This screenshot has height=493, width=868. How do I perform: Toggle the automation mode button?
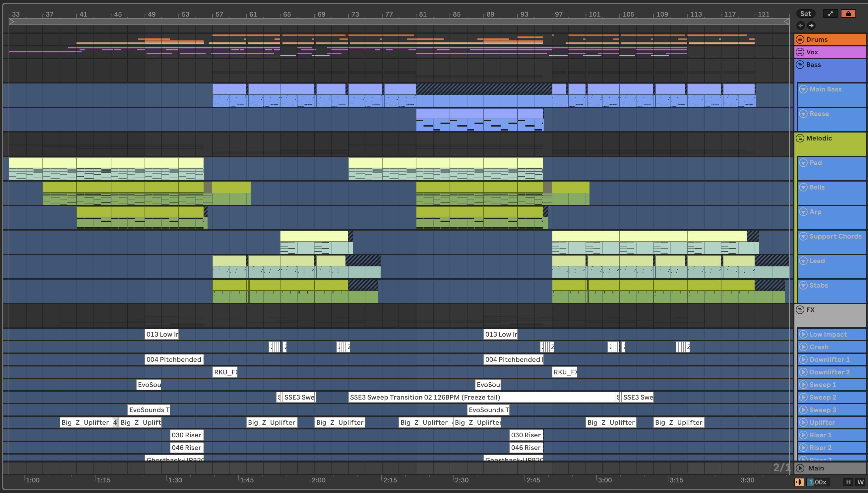[x=830, y=14]
